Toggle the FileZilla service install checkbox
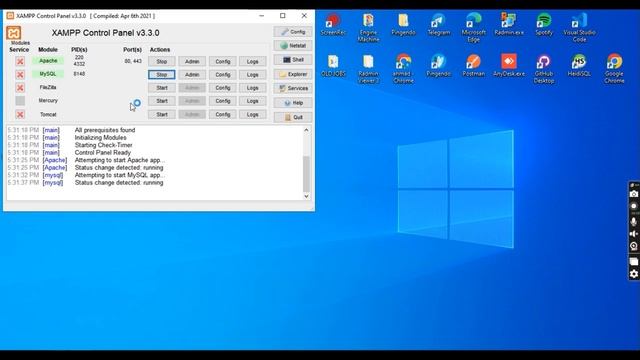The width and height of the screenshot is (640, 360). click(20, 87)
